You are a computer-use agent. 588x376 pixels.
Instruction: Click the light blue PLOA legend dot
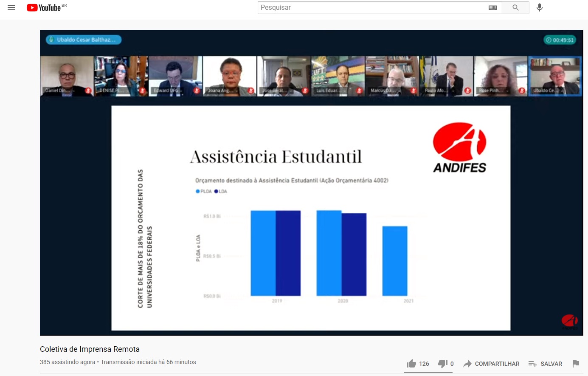[x=197, y=191]
